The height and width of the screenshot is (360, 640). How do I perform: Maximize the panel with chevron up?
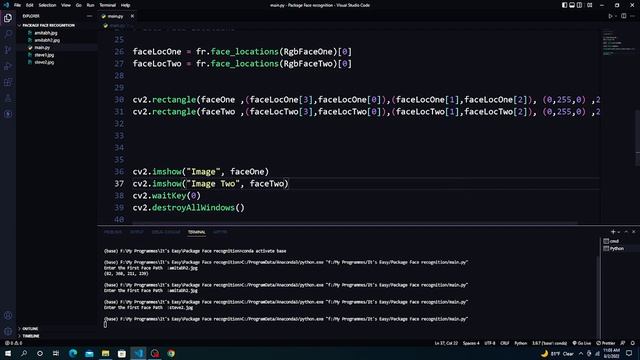[x=626, y=232]
